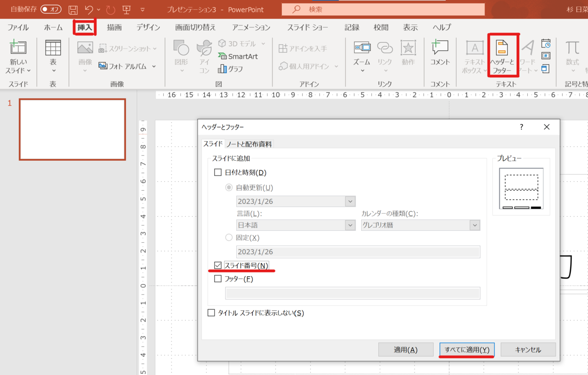Click the キャンセル button
Viewport: 588px width, 375px height.
click(528, 350)
